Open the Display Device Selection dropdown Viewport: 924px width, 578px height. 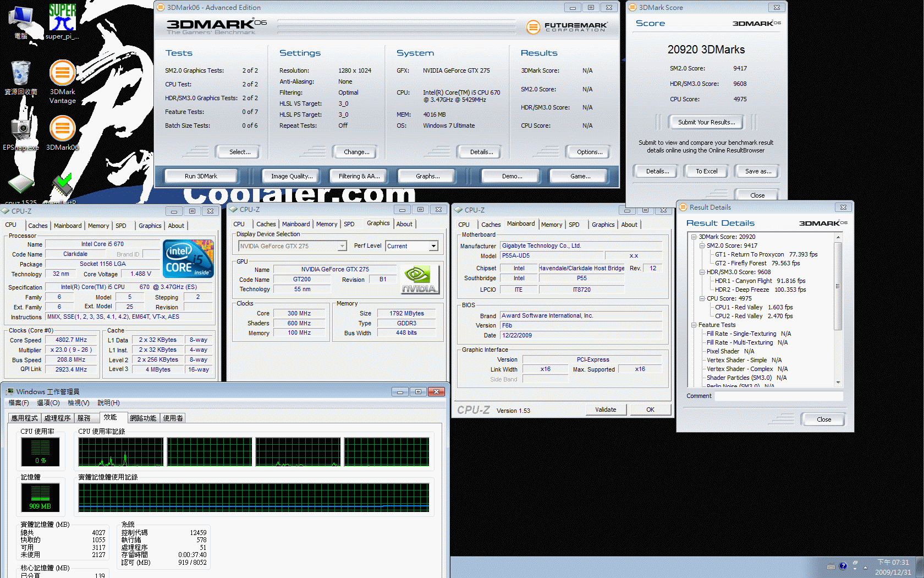point(342,246)
